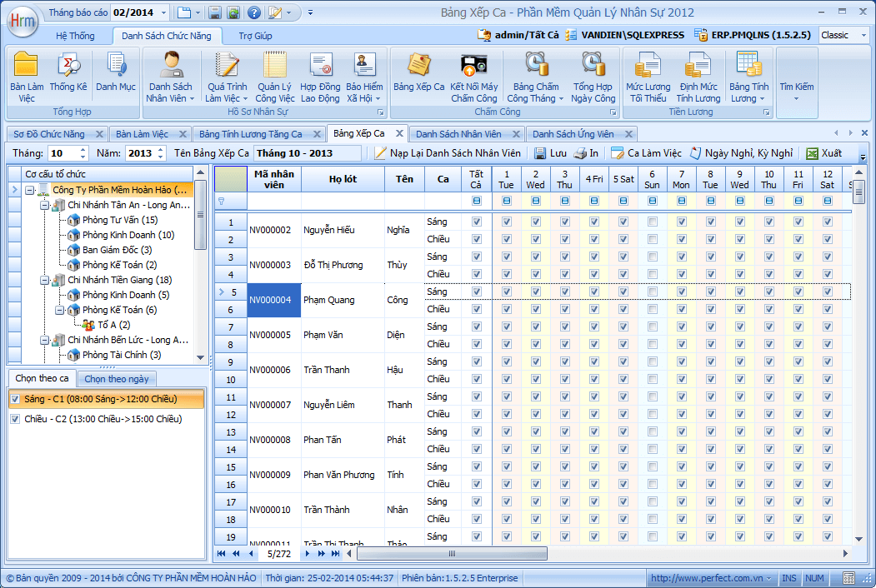Uncheck the Sáng - C1 shift checkbox

(x=15, y=400)
